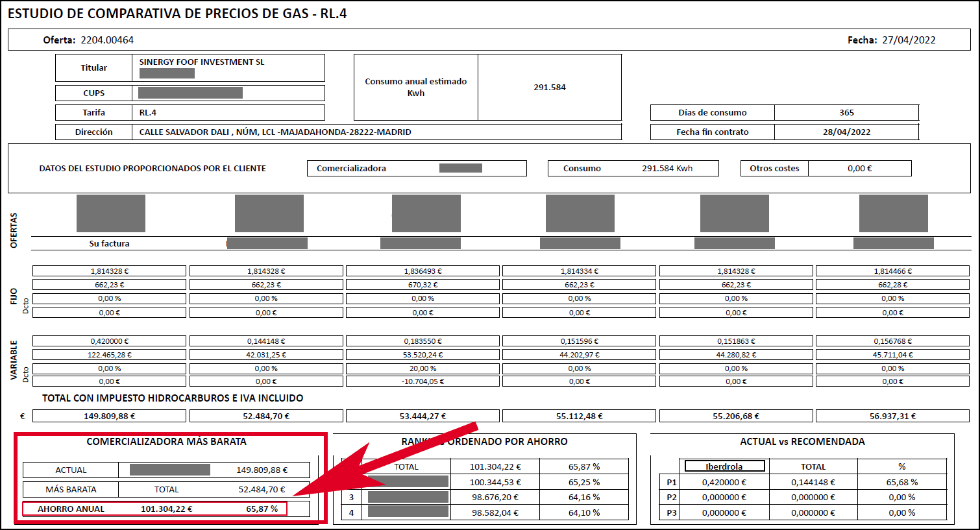
Task: Click 'DATOS DEL ESTUDIO PROPORCIONADOS POR EL CLIENTE'
Action: (153, 168)
